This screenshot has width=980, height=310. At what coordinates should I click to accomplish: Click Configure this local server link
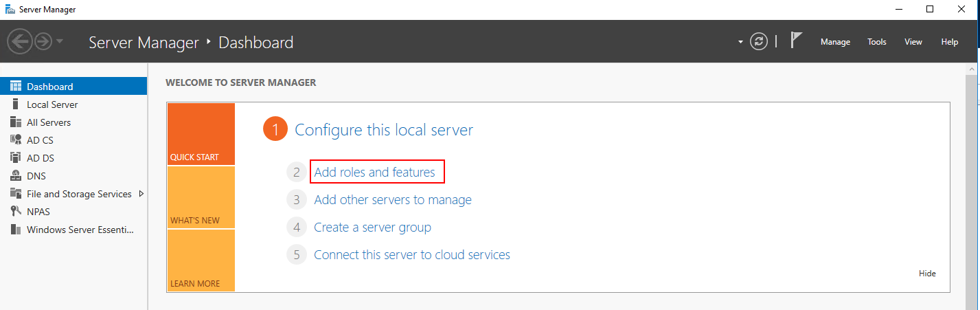pos(384,130)
